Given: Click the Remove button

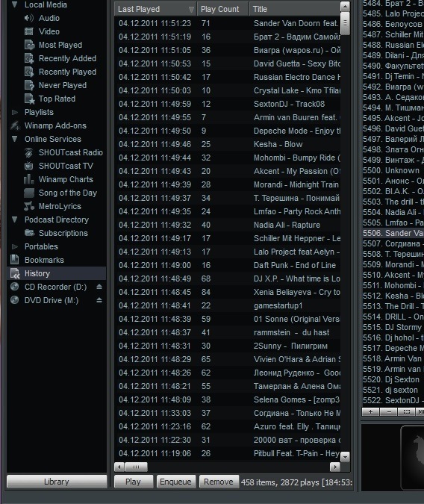Looking at the screenshot, I should [219, 482].
